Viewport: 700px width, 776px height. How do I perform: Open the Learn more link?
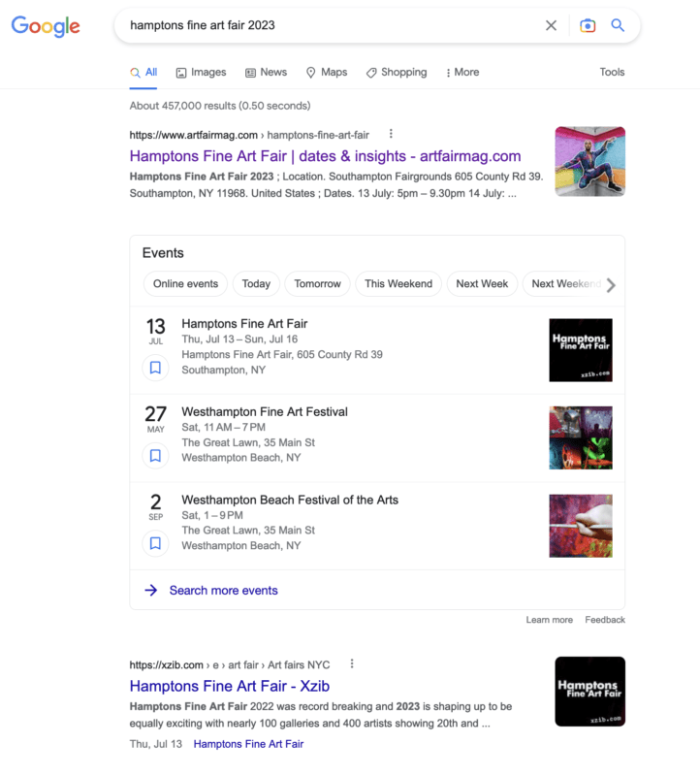pos(549,620)
